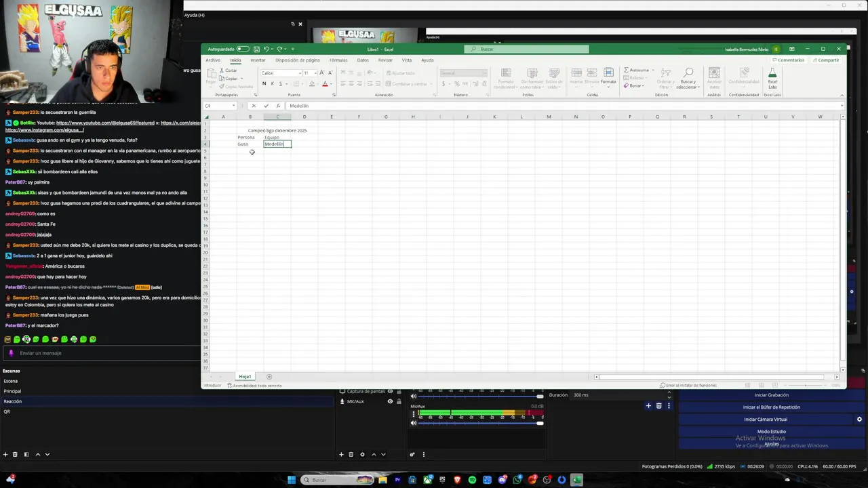The height and width of the screenshot is (488, 868).
Task: Open the Disposición de página tab
Action: pos(297,60)
